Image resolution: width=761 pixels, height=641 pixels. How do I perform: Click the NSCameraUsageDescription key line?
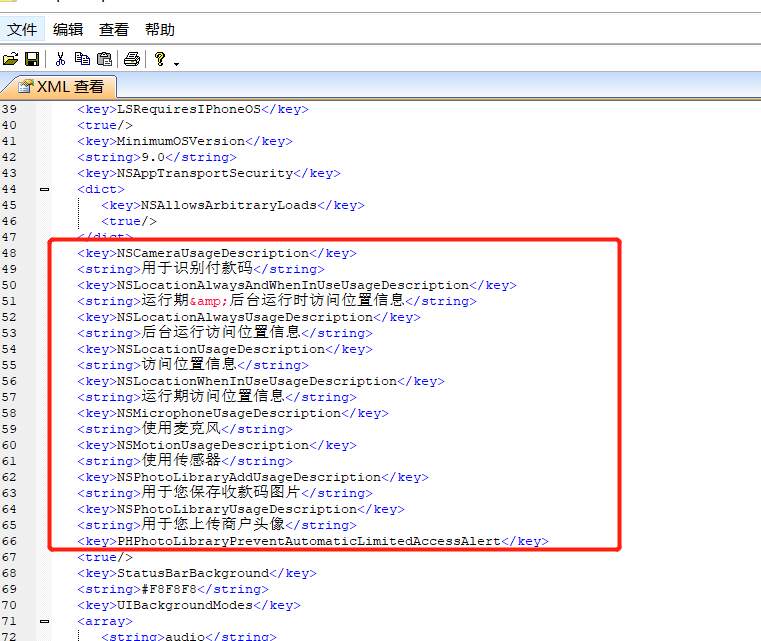coord(216,253)
